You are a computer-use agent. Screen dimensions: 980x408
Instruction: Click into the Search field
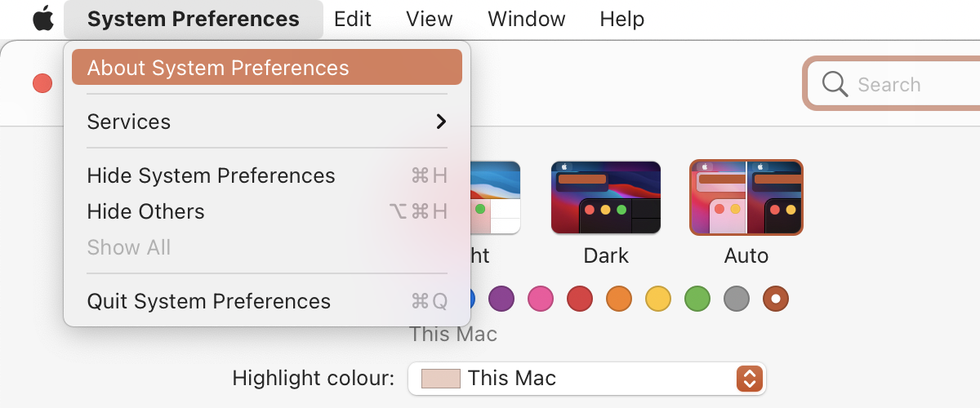[x=906, y=84]
